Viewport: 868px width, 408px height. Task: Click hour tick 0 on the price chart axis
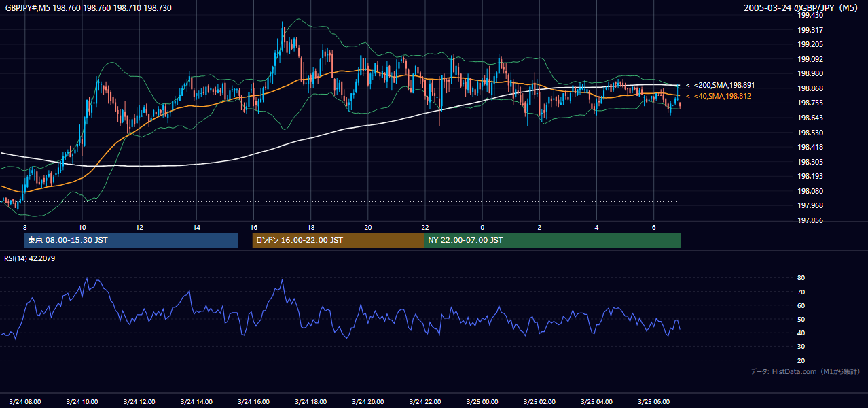(x=482, y=227)
